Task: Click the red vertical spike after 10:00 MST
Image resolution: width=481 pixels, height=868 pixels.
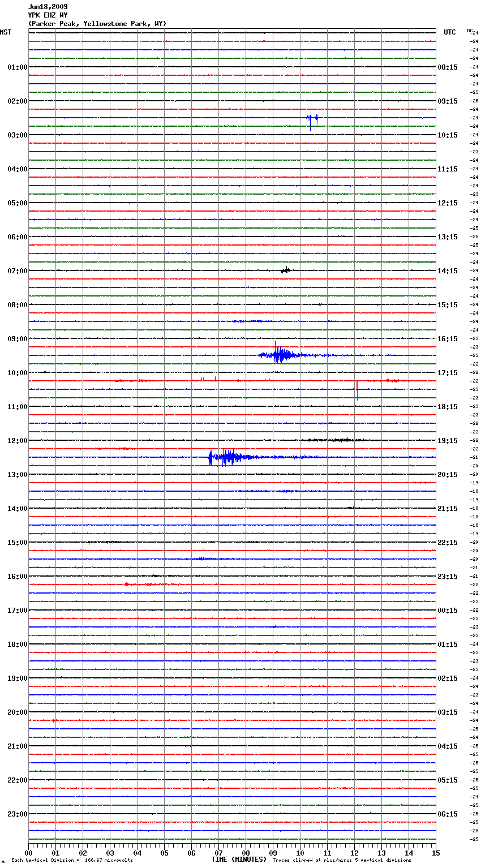Action: [357, 389]
